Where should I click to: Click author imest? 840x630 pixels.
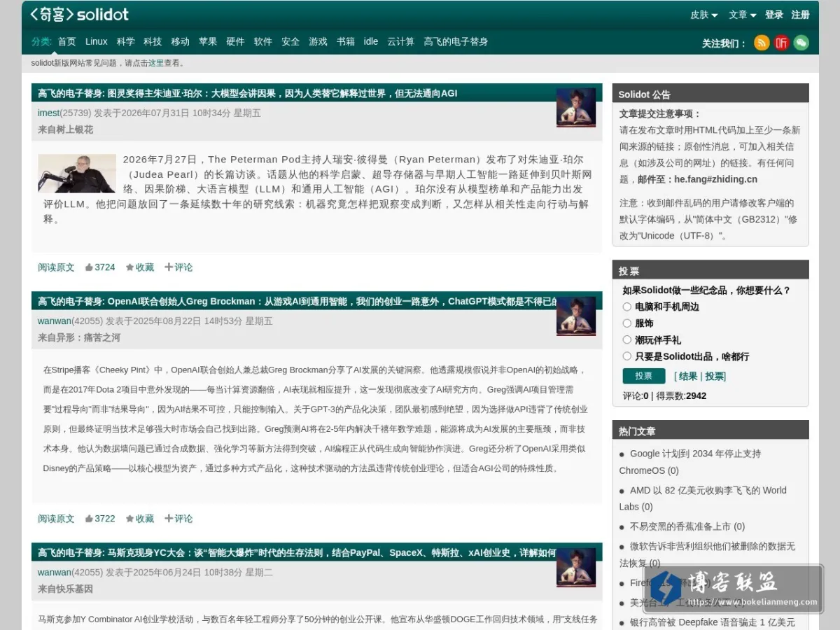pos(49,113)
